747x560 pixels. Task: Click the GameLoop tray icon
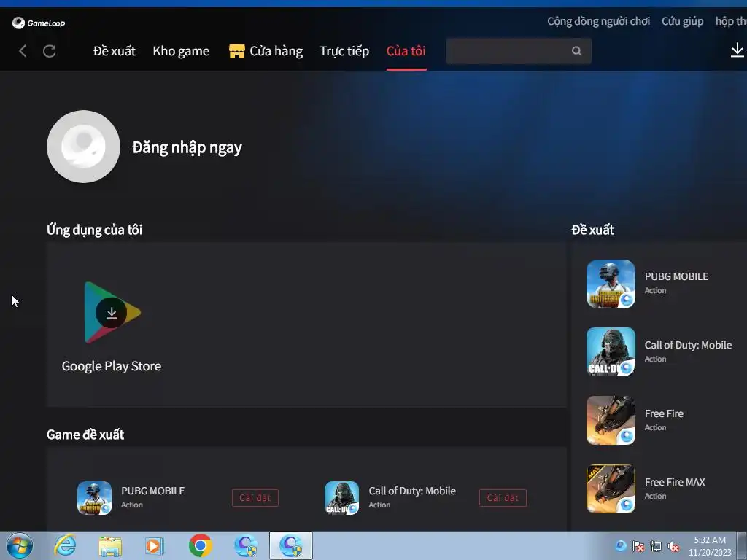(620, 545)
